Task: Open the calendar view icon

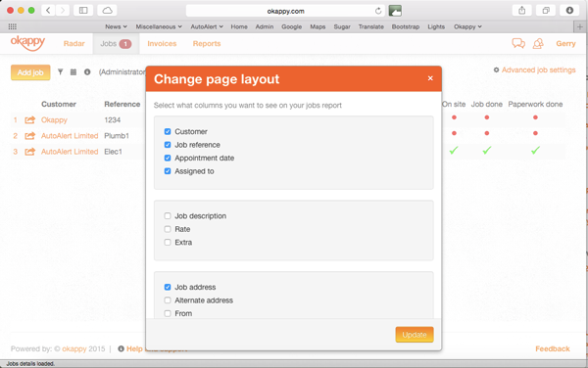Action: 73,71
